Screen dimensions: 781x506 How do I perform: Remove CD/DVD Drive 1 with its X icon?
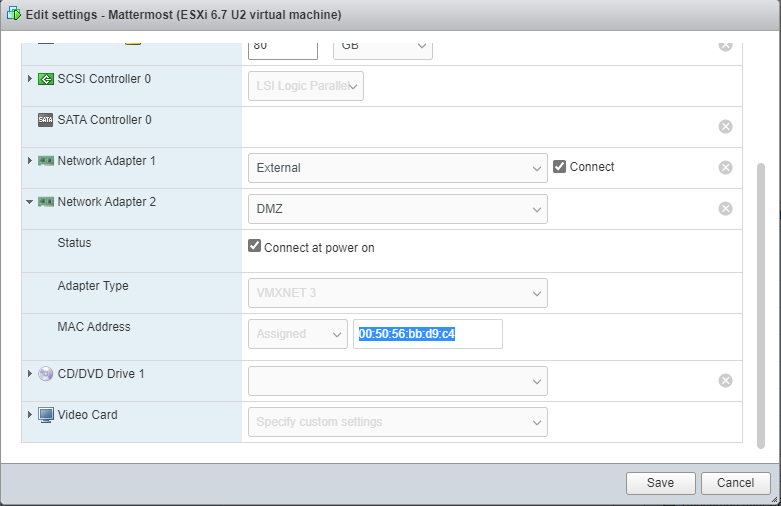click(726, 380)
